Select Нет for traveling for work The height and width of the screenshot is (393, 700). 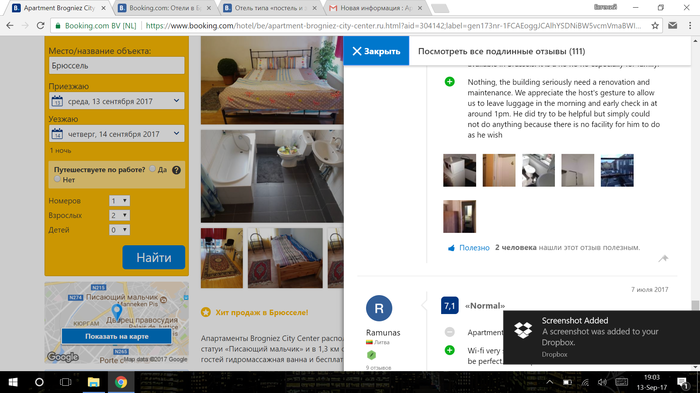pyautogui.click(x=57, y=179)
